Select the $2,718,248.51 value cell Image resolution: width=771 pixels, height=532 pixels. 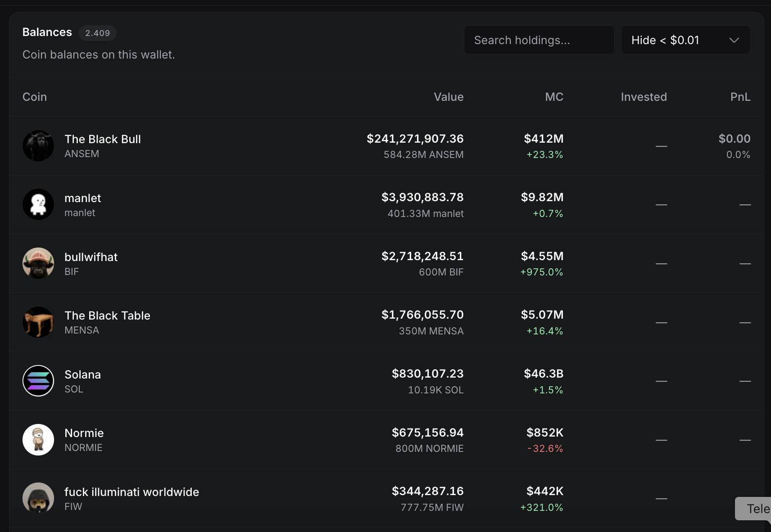(x=422, y=256)
